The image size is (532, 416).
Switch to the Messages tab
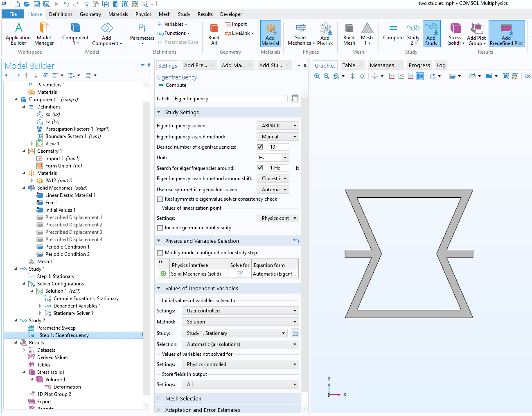(x=381, y=66)
